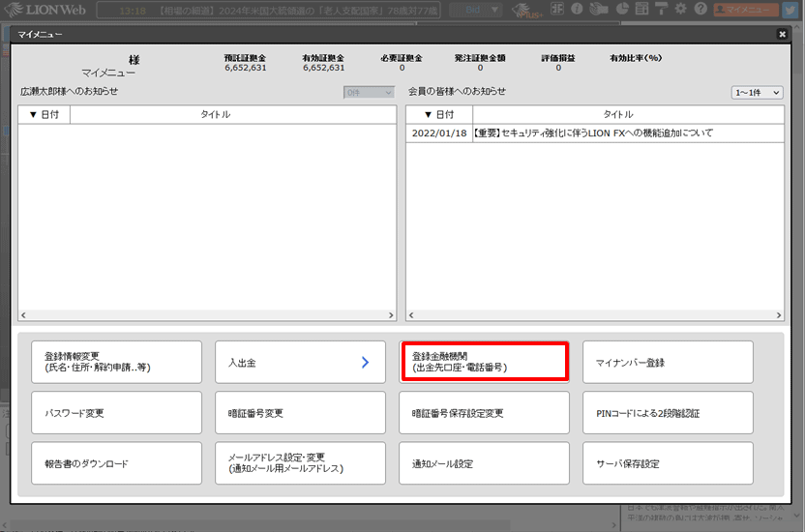Image resolution: width=805 pixels, height=532 pixels.
Task: Open 暗証番号保存設定変更
Action: coord(484,412)
